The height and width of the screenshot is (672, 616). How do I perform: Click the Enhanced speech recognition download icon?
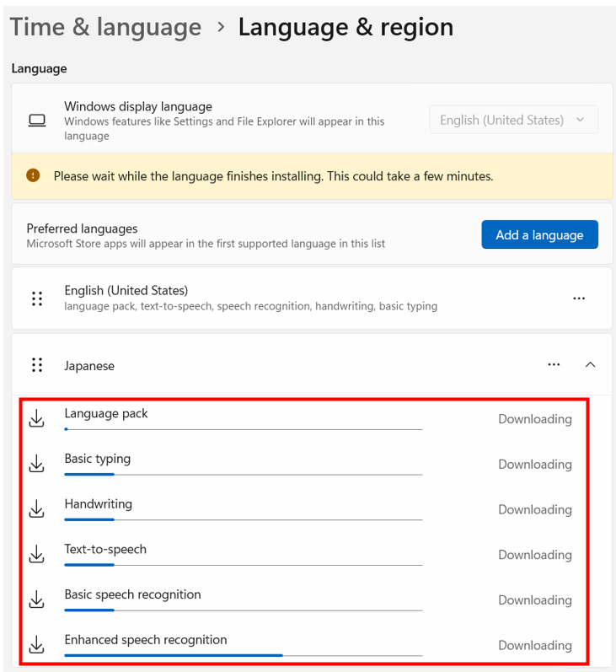[37, 644]
